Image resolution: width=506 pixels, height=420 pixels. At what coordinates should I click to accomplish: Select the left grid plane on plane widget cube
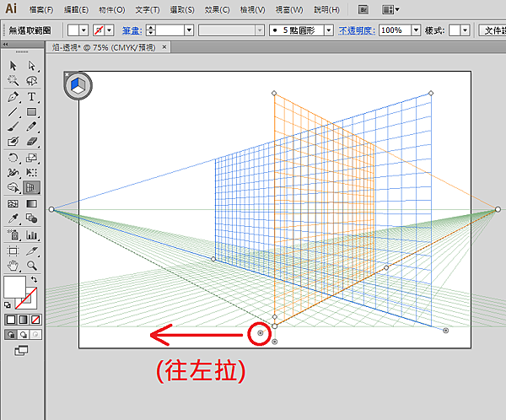(74, 84)
